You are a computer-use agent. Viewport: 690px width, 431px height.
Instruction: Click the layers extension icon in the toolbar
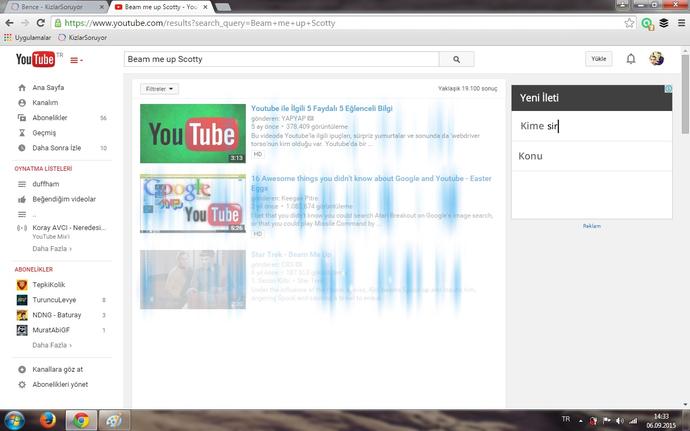[664, 23]
